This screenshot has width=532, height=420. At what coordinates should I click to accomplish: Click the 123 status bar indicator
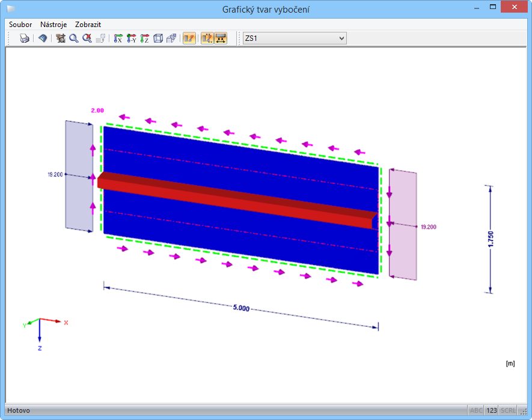coord(492,410)
